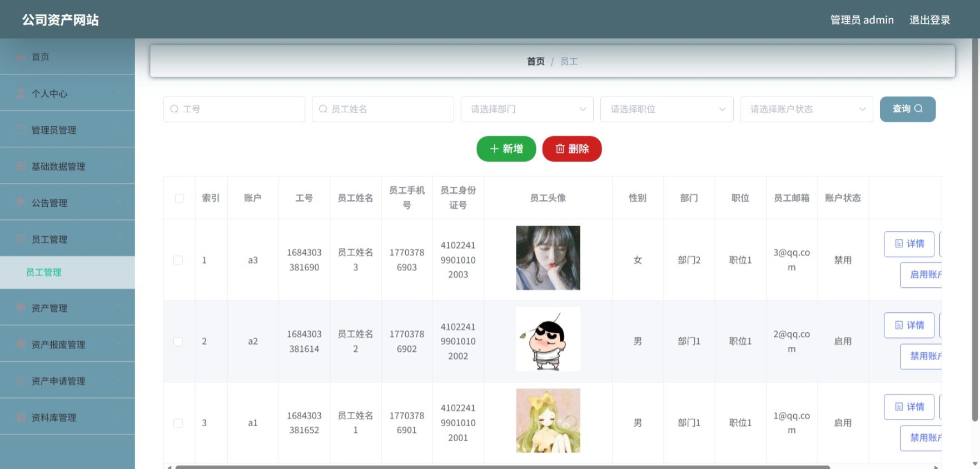
Task: Click 首页 in the breadcrumb
Action: click(x=536, y=61)
